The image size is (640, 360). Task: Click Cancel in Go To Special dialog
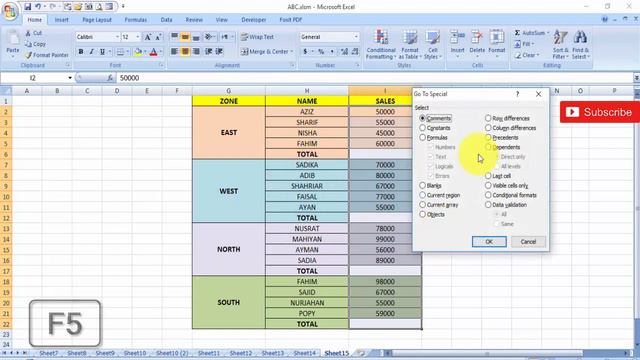[528, 242]
